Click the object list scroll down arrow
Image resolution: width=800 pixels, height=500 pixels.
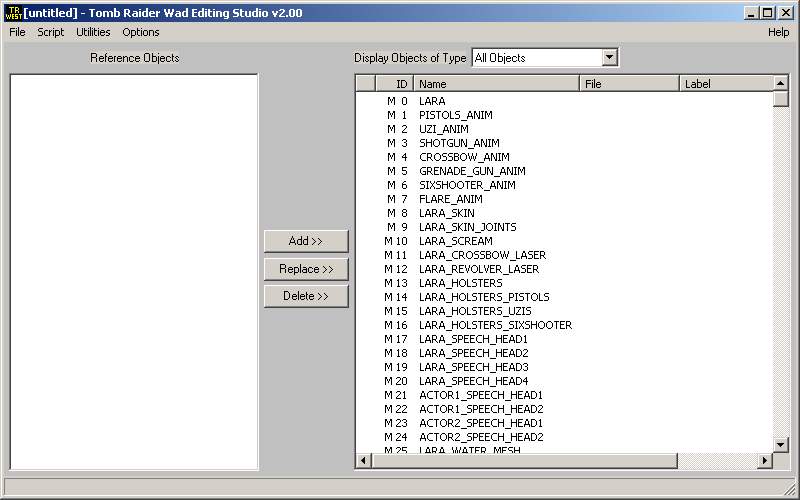pos(781,445)
